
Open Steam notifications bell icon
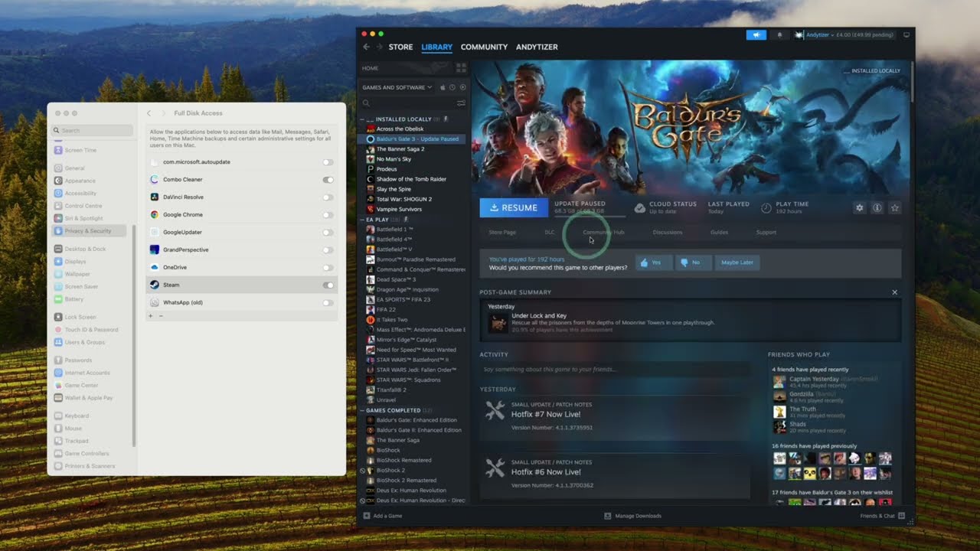(x=779, y=34)
